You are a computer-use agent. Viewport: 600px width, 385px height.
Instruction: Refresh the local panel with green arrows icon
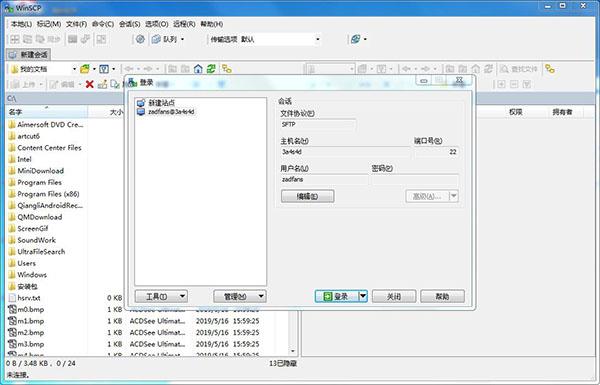coord(211,69)
